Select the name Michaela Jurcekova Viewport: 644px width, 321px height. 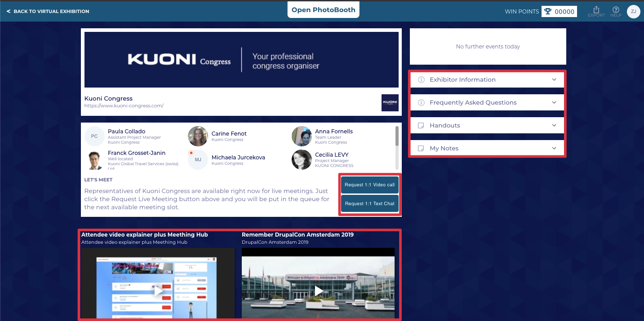238,158
